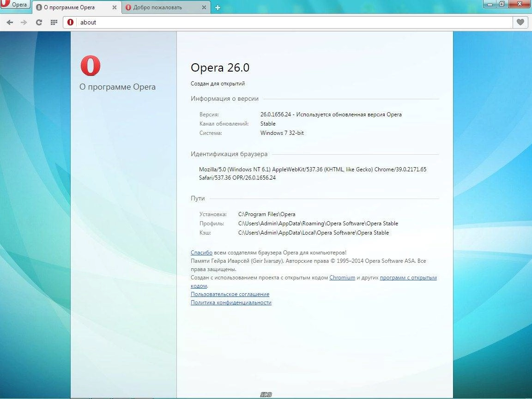Switch to the 'Добро пожаловать' tab

coord(162,7)
